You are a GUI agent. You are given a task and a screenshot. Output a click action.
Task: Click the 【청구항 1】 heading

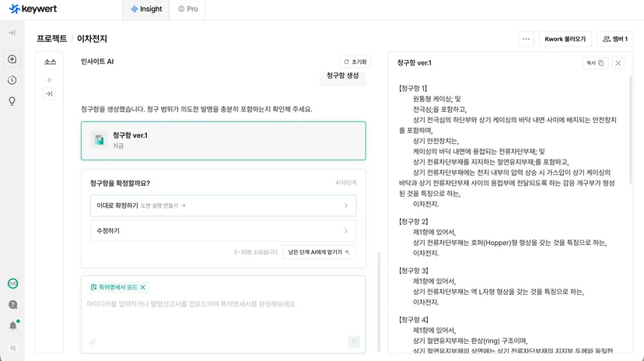coord(413,88)
